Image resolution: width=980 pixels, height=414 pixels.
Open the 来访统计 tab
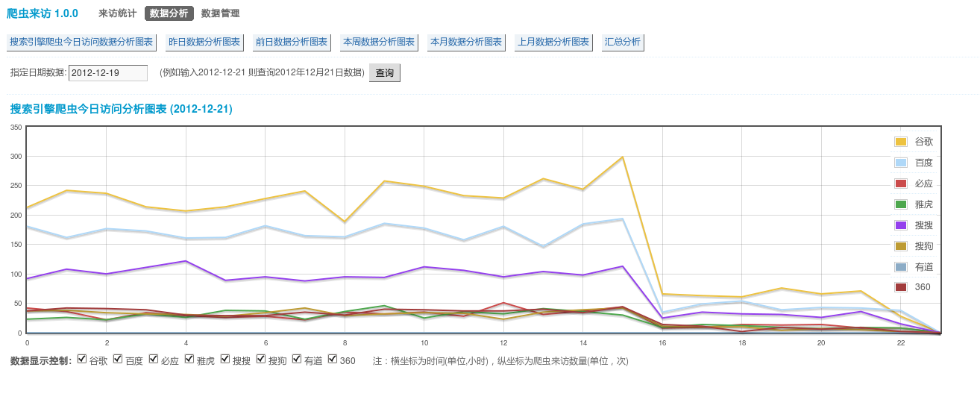click(117, 13)
